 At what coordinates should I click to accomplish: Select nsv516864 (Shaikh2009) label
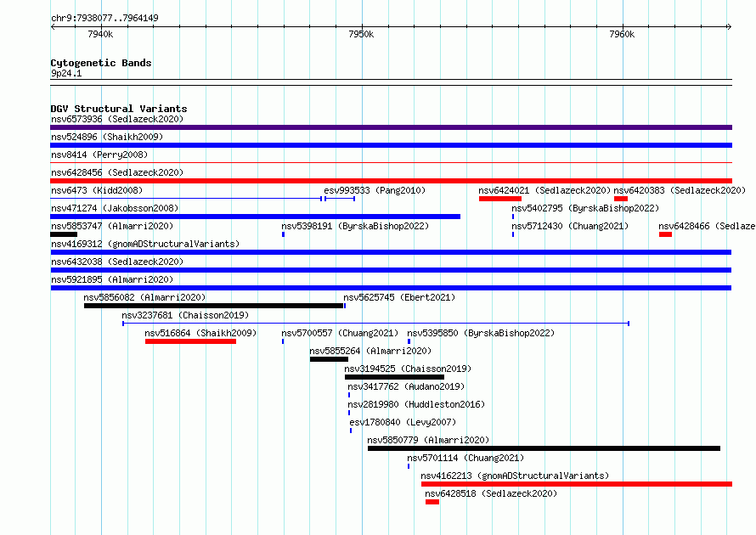200,333
